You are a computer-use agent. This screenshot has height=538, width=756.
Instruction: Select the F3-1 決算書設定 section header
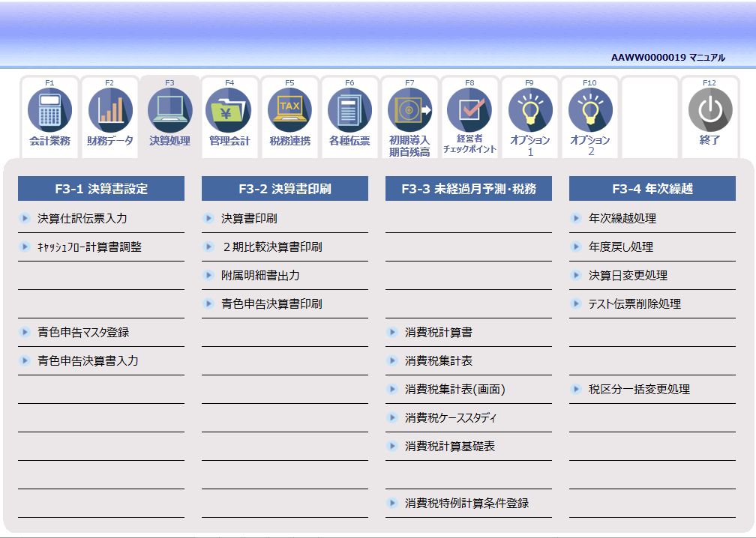point(101,188)
